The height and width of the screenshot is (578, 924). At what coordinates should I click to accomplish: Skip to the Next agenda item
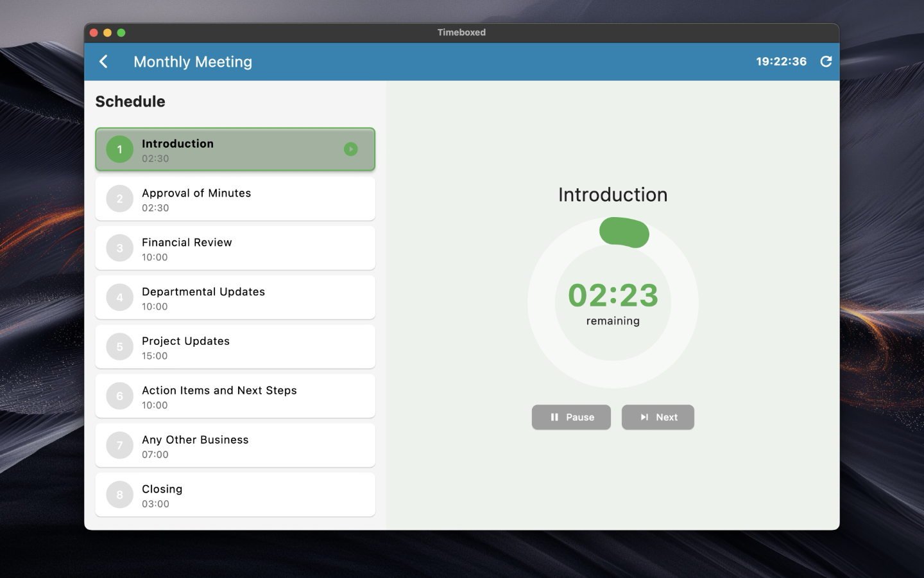(x=658, y=417)
